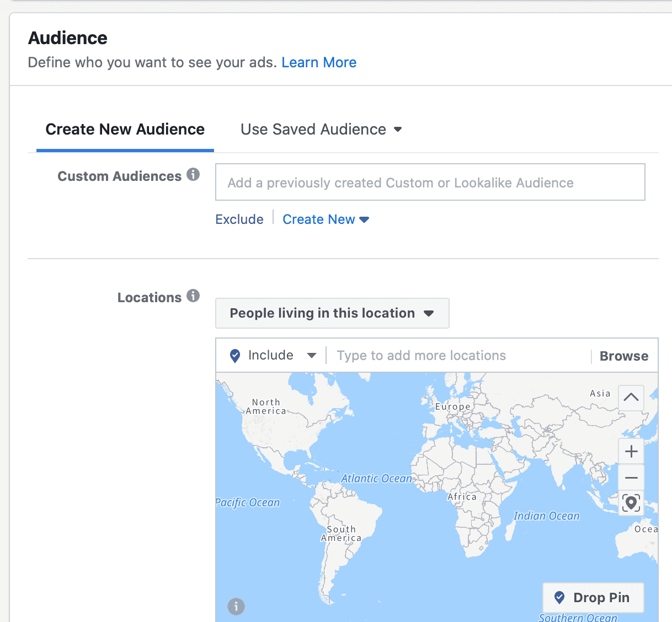The image size is (672, 622).
Task: Click the Drop Pin button
Action: click(x=593, y=597)
